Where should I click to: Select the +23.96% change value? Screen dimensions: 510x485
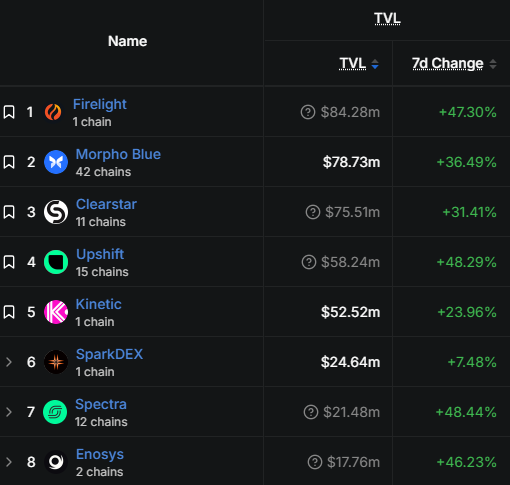pyautogui.click(x=467, y=312)
